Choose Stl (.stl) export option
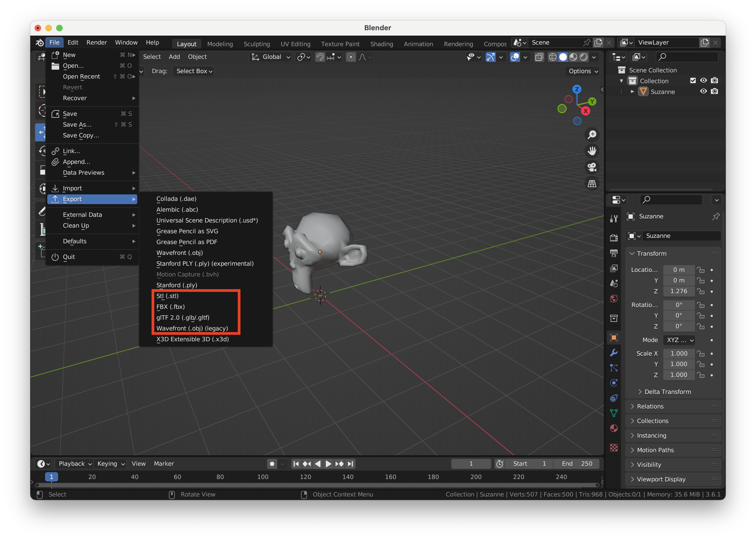756x540 pixels. (167, 296)
